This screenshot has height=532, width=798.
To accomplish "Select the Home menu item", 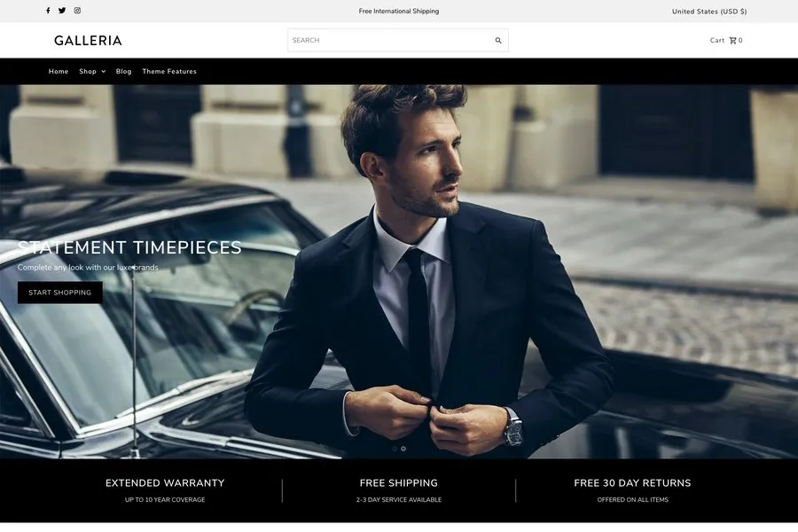I will pos(59,72).
